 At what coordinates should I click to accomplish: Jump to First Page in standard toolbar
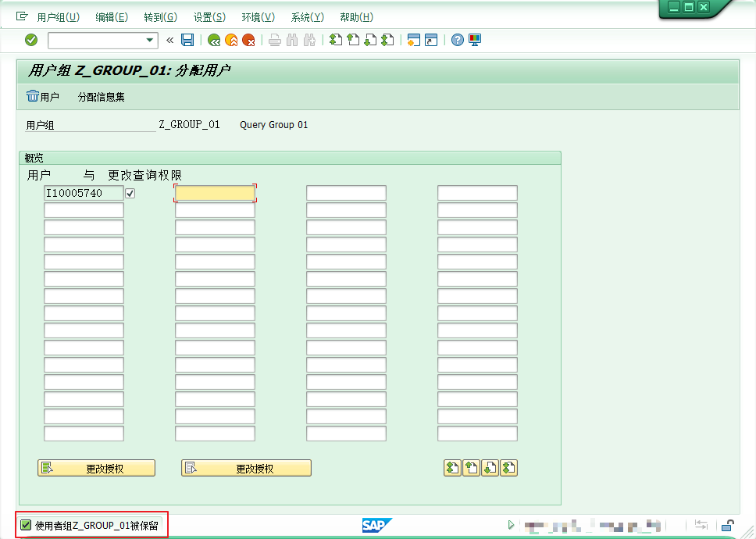coord(336,40)
